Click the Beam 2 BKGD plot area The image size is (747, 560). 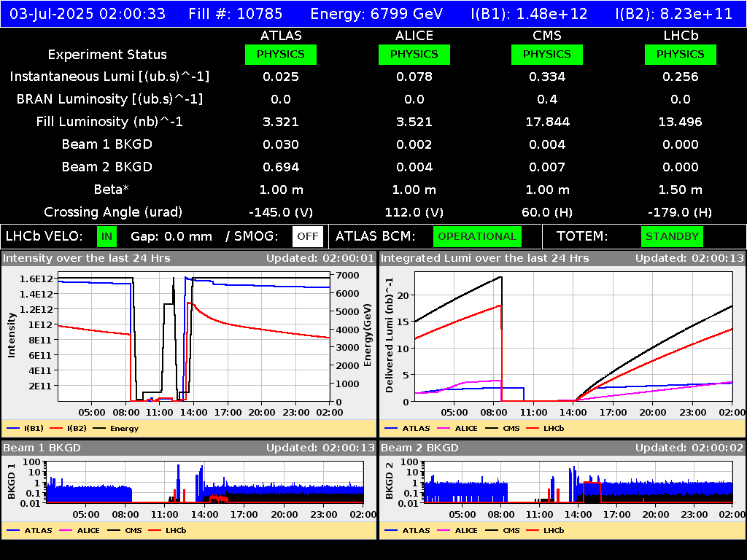point(578,482)
